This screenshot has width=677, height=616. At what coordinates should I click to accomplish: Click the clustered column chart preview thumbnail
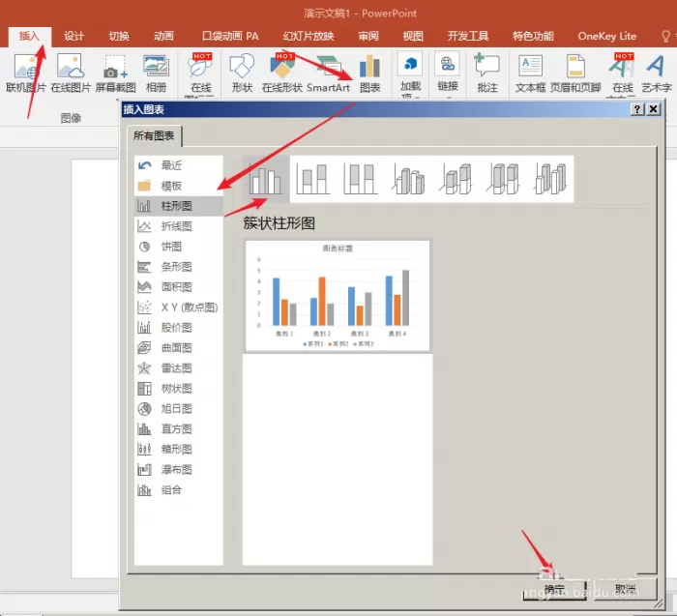(338, 296)
